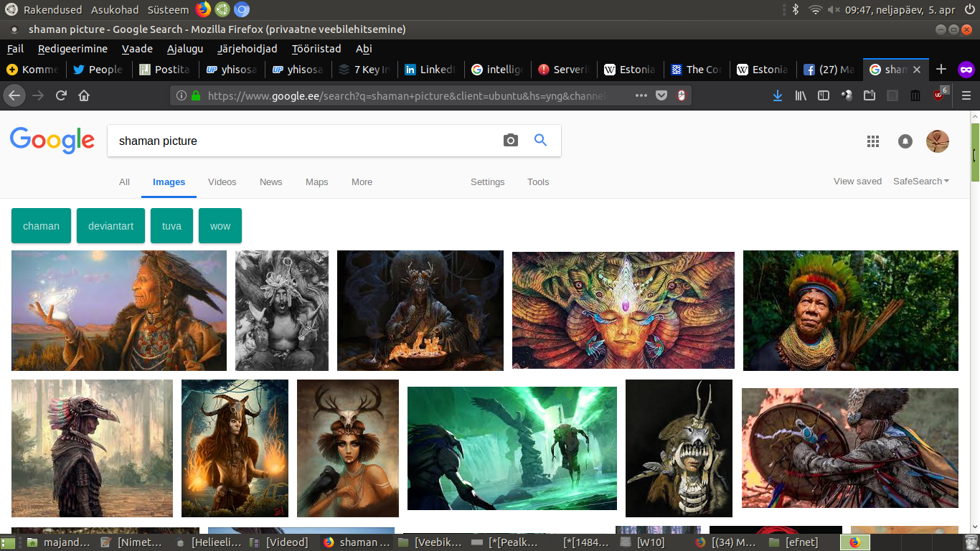Image resolution: width=980 pixels, height=551 pixels.
Task: Open a new browser tab
Action: (941, 70)
